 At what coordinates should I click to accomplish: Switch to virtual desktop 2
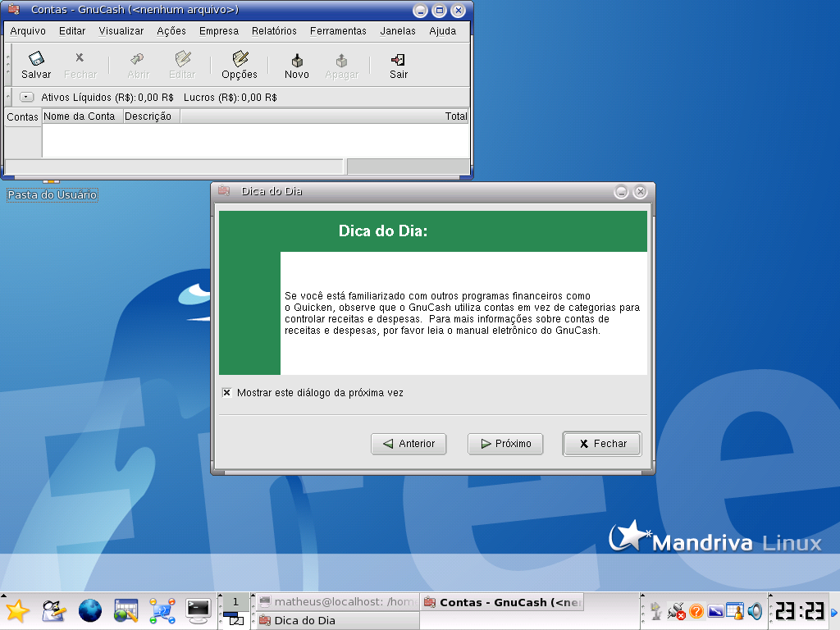click(x=235, y=620)
